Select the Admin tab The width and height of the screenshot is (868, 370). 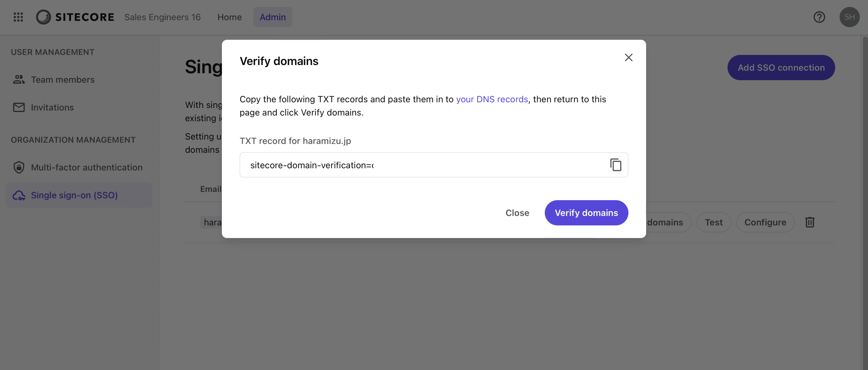tap(273, 17)
